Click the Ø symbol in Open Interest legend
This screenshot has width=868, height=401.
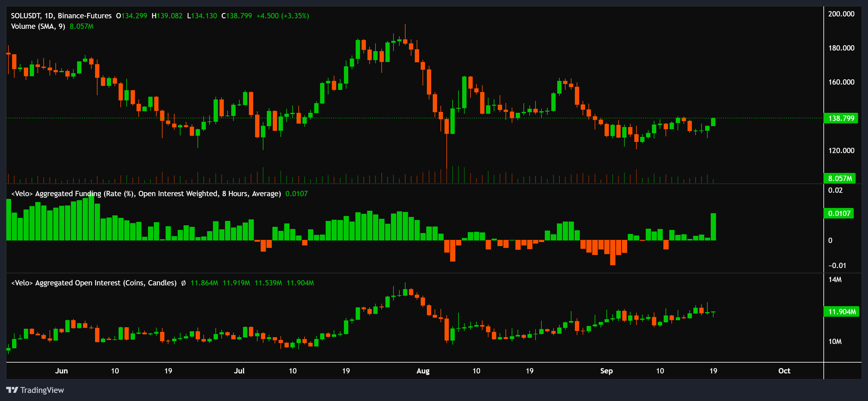tap(183, 283)
